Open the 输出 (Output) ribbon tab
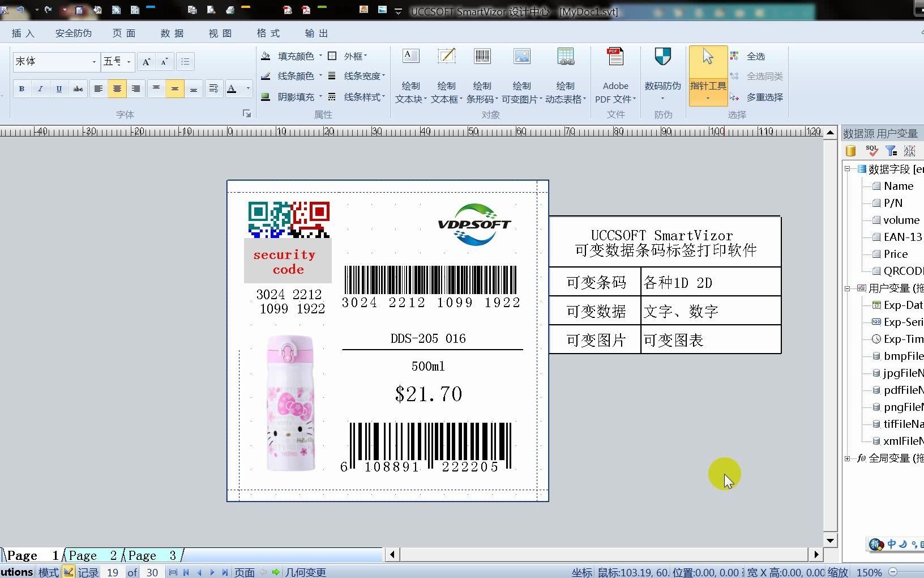This screenshot has width=924, height=578. pos(316,33)
